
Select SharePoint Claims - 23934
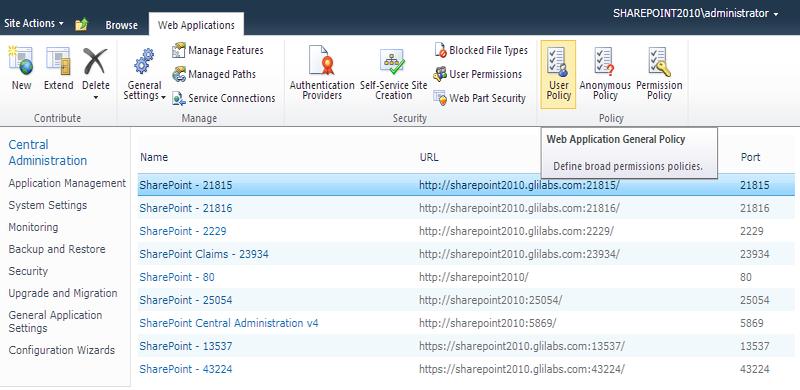204,254
